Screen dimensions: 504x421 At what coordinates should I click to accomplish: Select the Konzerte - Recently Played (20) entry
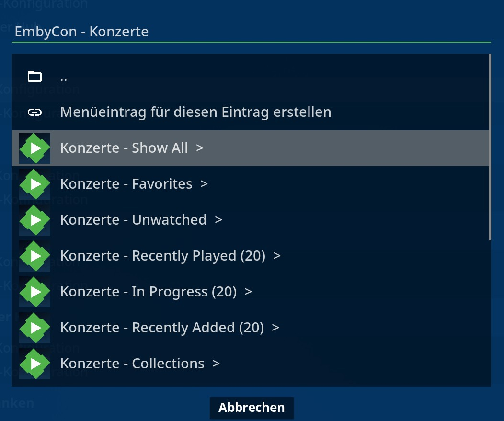pyautogui.click(x=251, y=256)
